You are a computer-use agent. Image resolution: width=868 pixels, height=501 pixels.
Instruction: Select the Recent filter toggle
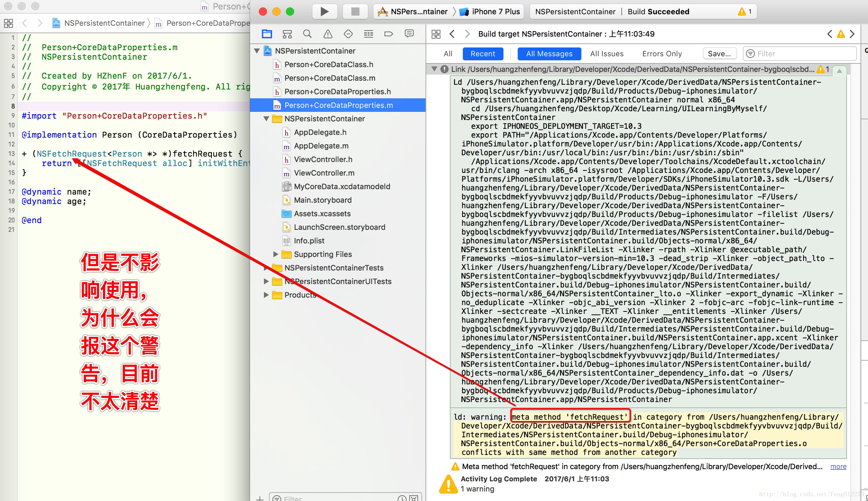click(x=482, y=54)
